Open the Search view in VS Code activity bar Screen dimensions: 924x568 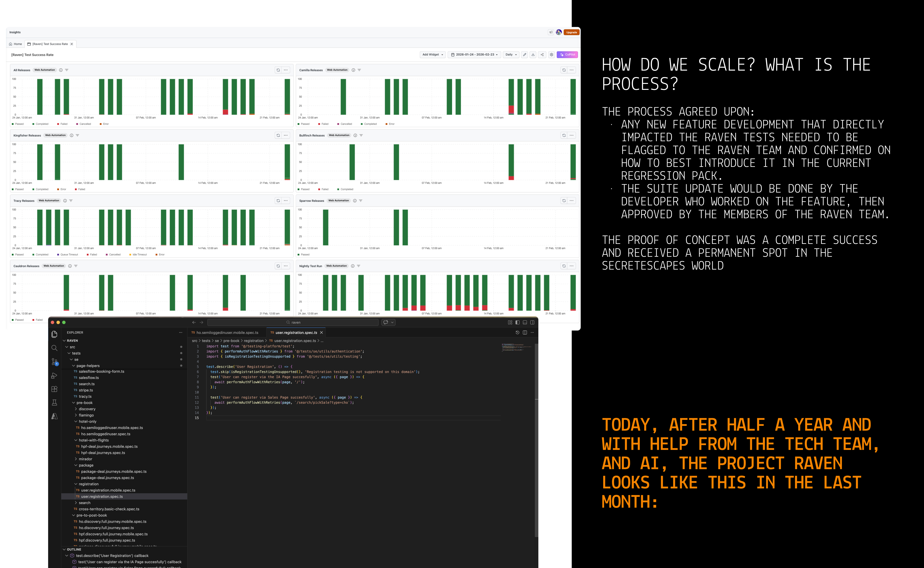pos(54,348)
